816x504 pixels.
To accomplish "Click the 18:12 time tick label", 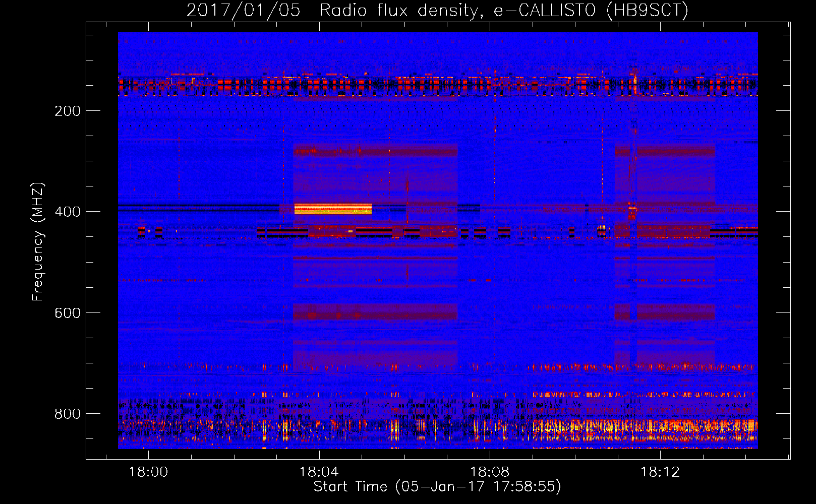I will 660,472.
